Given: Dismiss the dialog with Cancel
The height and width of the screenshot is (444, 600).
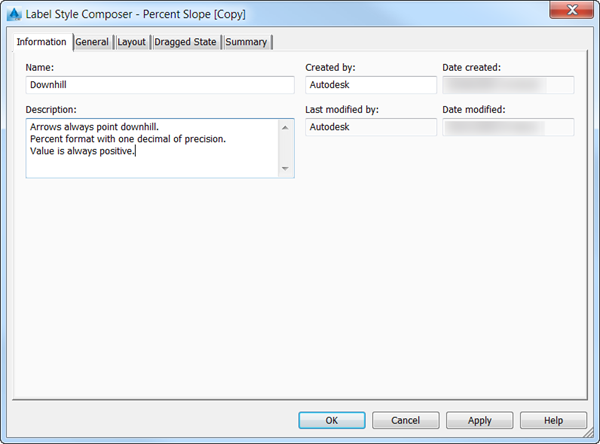Looking at the screenshot, I should [406, 420].
